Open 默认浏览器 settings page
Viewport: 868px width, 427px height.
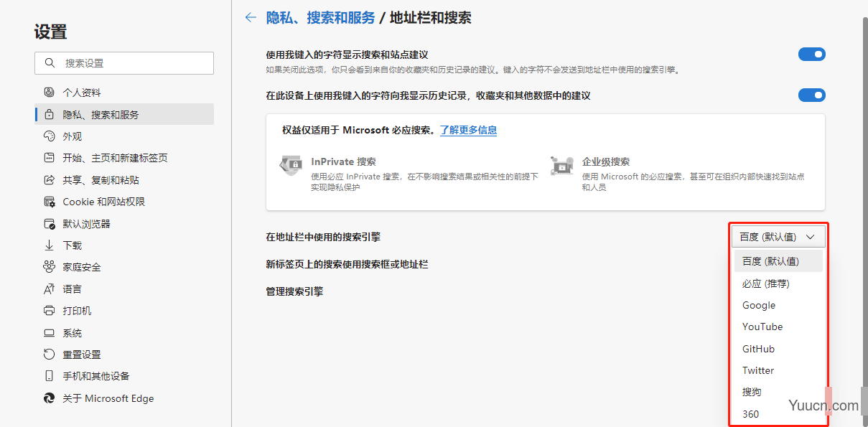point(124,224)
